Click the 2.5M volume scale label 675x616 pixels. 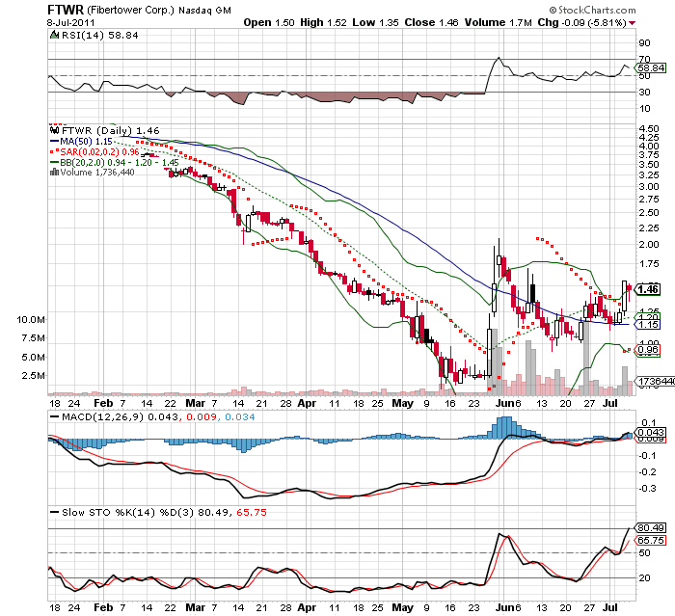tap(33, 375)
